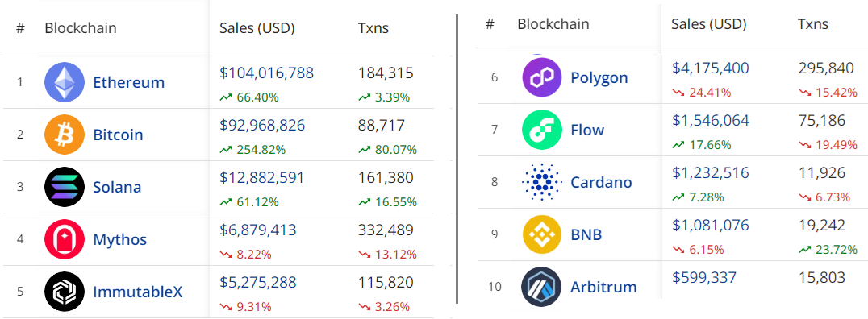Click the yellow BNB logo icon
Image resolution: width=868 pixels, height=319 pixels.
[x=542, y=234]
